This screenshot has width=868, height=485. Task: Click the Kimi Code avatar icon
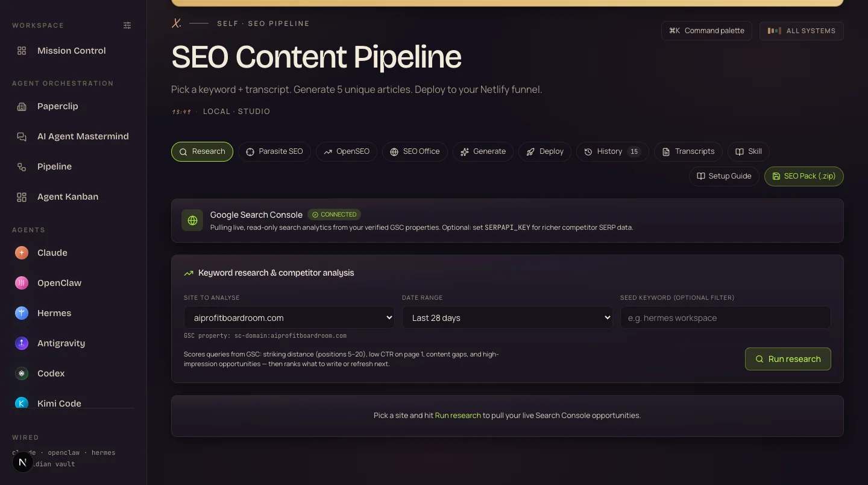coord(22,403)
